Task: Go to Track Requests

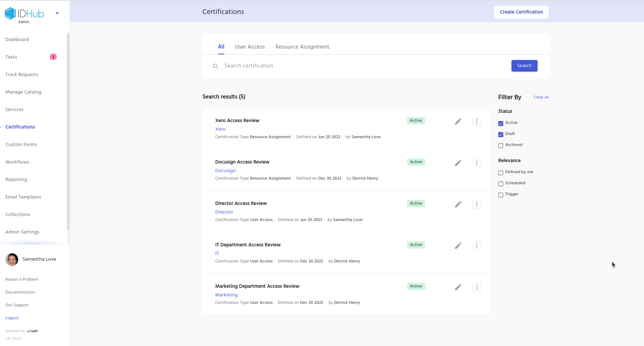Action: pyautogui.click(x=22, y=75)
